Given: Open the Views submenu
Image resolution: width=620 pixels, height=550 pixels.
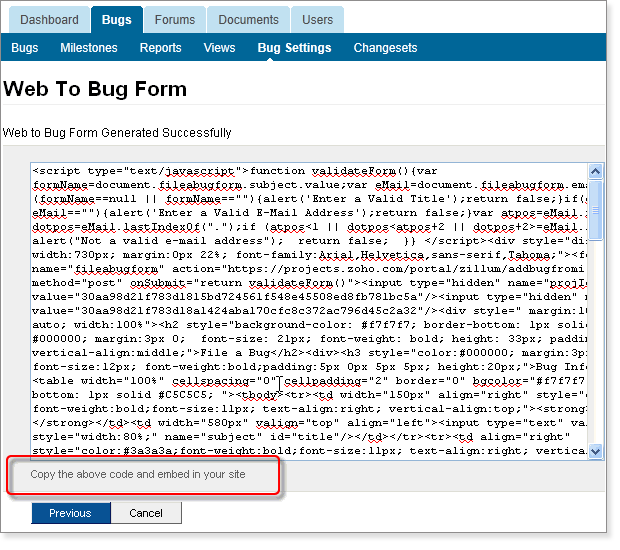Looking at the screenshot, I should point(219,48).
